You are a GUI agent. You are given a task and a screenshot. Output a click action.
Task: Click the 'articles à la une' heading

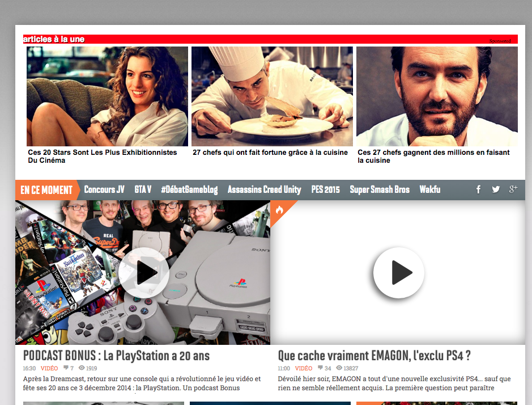(54, 39)
